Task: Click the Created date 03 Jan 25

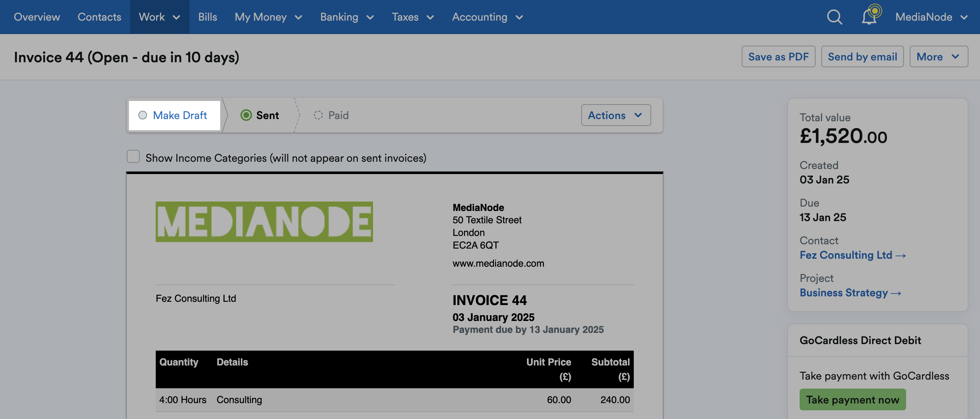Action: point(824,179)
